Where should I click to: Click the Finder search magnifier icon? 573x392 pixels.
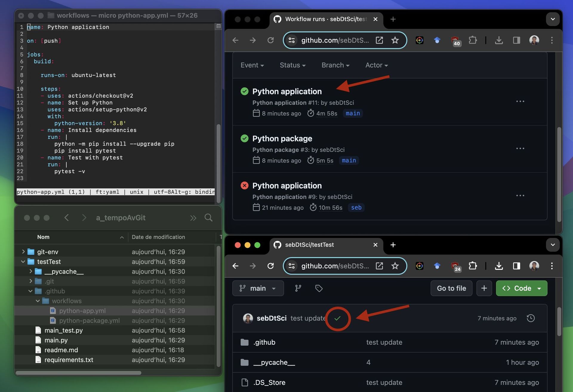tap(208, 218)
